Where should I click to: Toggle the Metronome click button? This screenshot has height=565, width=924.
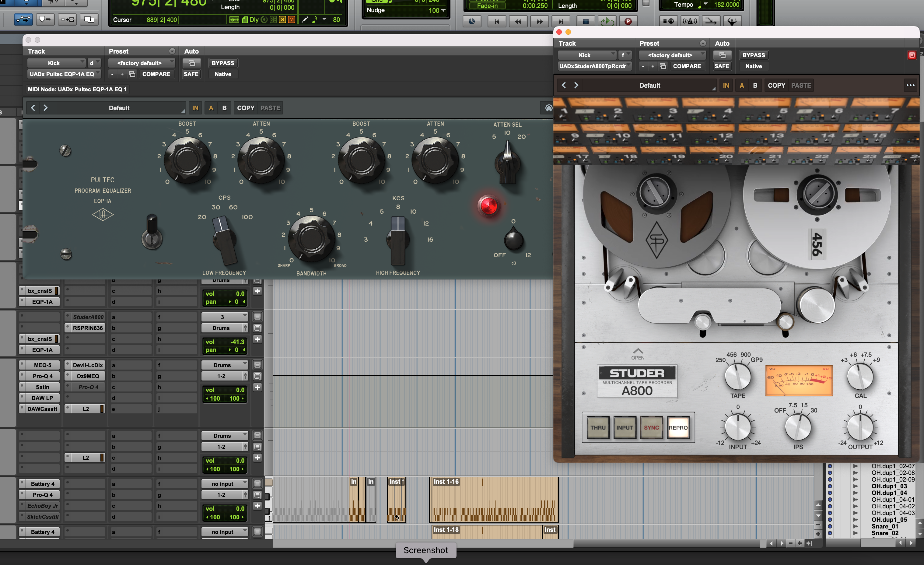690,21
